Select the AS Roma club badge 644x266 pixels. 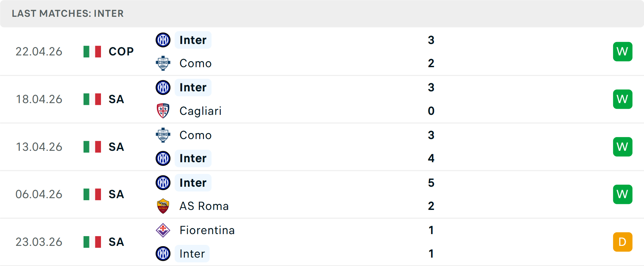[163, 206]
